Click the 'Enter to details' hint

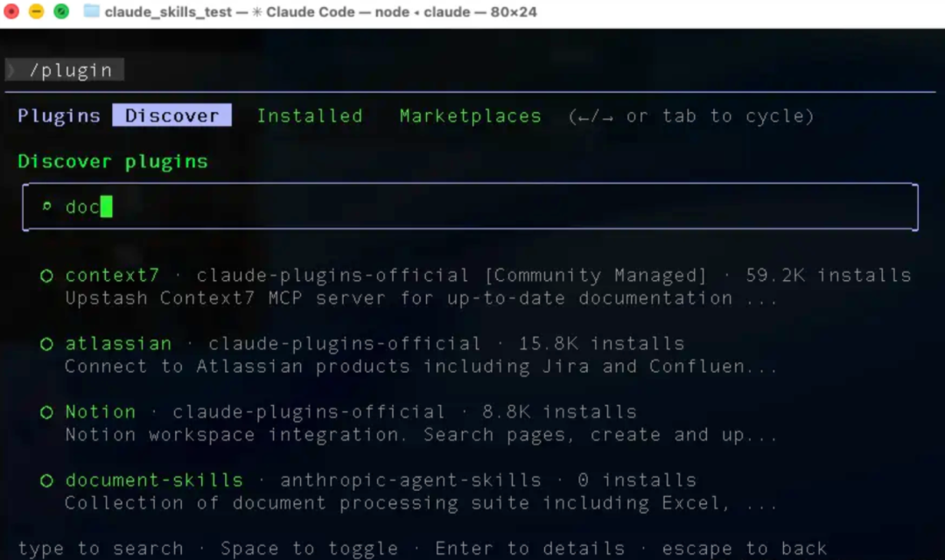pos(529,548)
